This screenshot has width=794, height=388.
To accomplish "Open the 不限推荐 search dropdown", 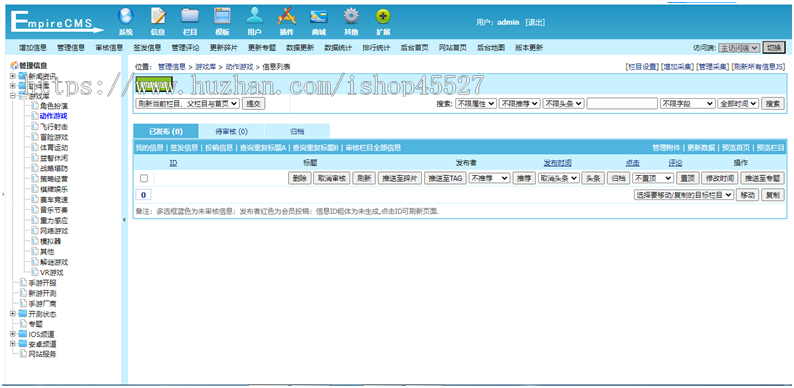I will point(520,103).
